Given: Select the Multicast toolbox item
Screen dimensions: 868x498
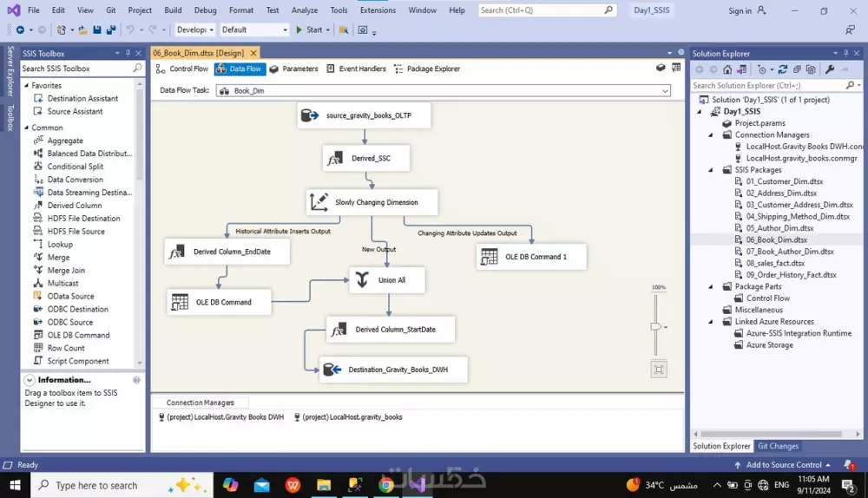Looking at the screenshot, I should (x=62, y=283).
